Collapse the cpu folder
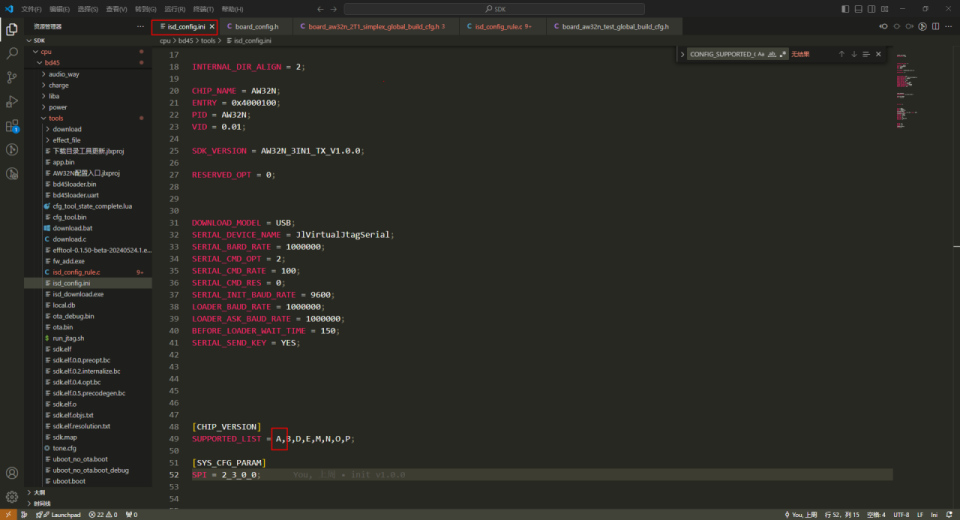Image resolution: width=960 pixels, height=520 pixels. [x=88, y=51]
